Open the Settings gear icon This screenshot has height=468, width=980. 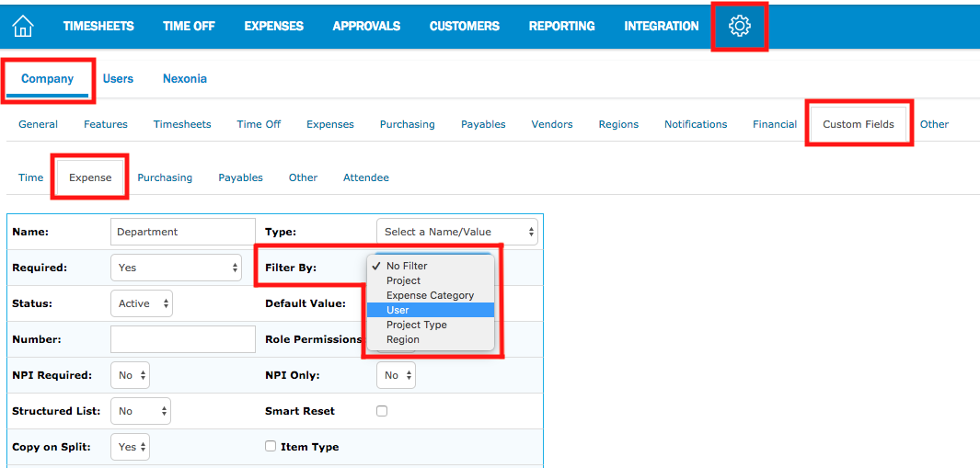tap(739, 27)
